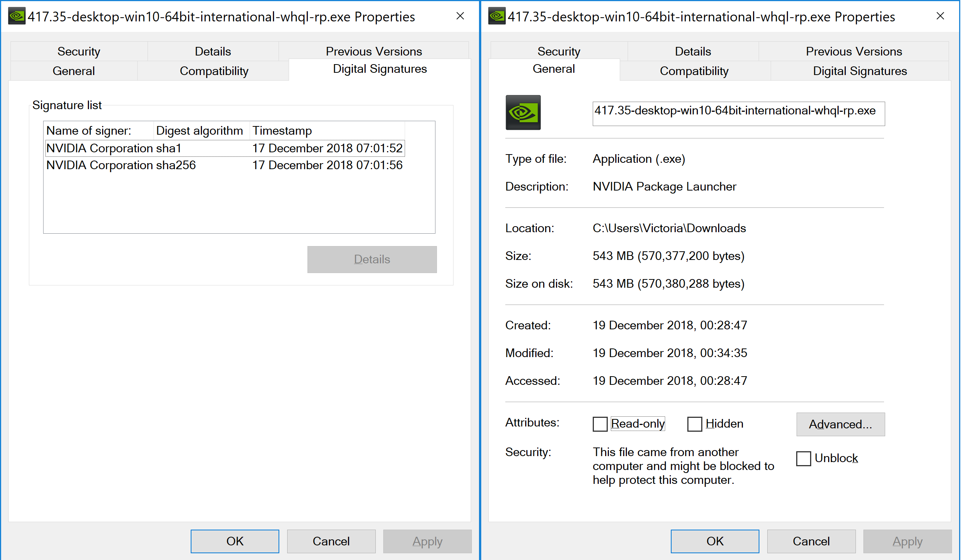961x560 pixels.
Task: Tick the Hidden attribute checkbox
Action: (x=694, y=424)
